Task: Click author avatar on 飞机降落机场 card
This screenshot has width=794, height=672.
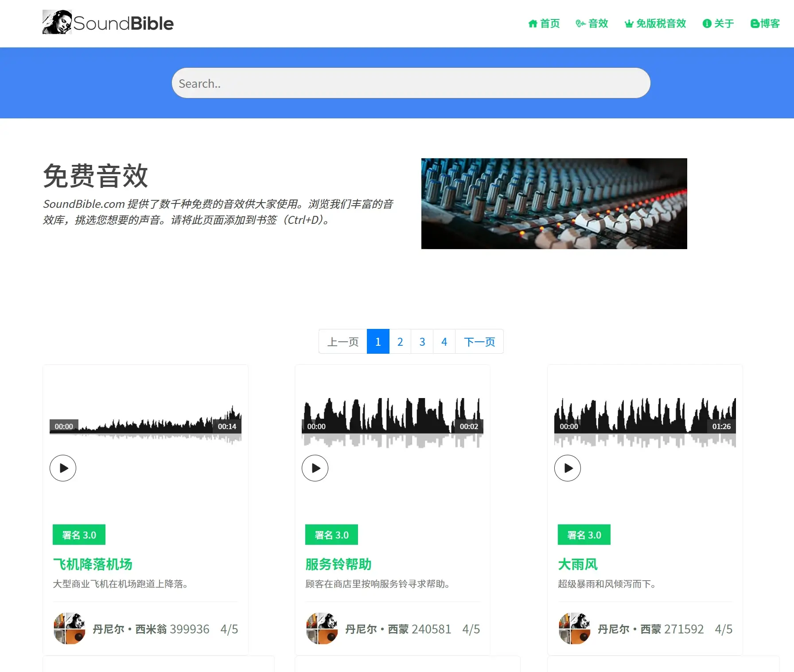Action: click(x=69, y=629)
